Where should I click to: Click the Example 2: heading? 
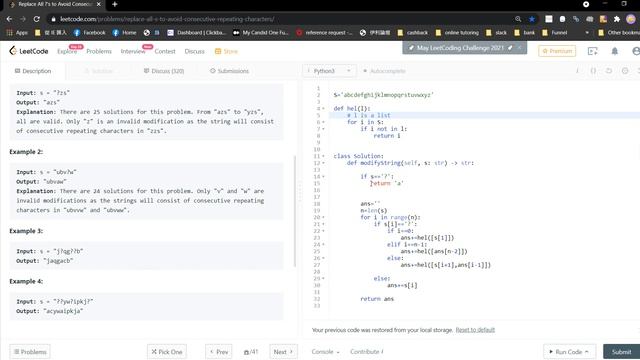click(x=26, y=152)
